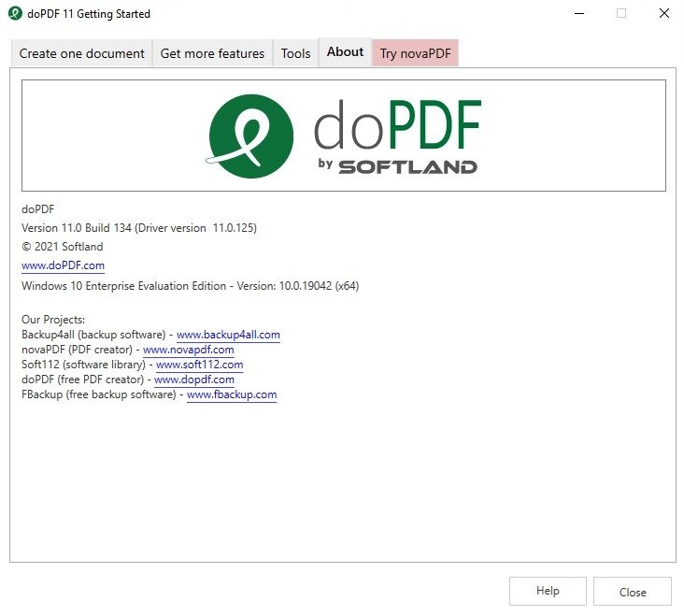Follow the www.novapdf.com link

[x=189, y=350]
